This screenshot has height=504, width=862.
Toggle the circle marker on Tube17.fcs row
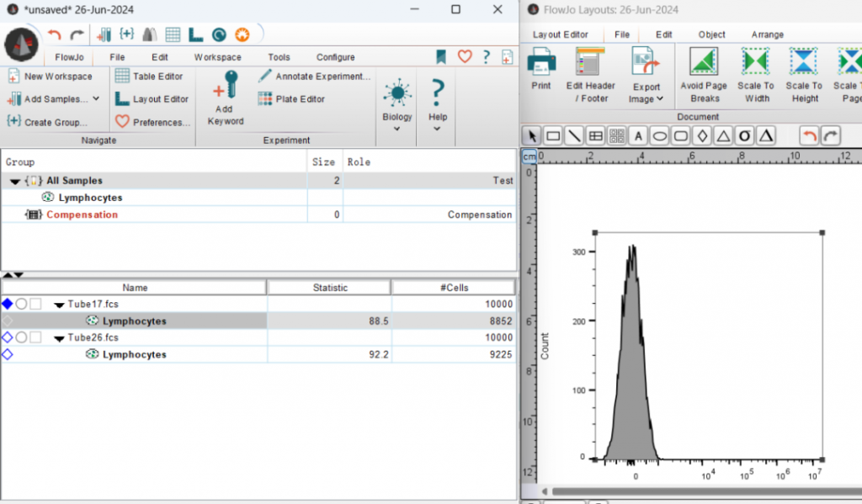(22, 304)
